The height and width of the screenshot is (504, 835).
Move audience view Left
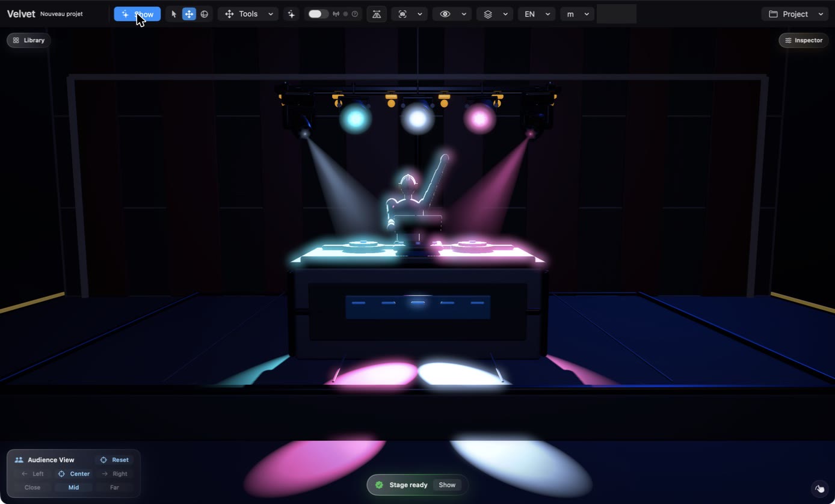tap(32, 474)
